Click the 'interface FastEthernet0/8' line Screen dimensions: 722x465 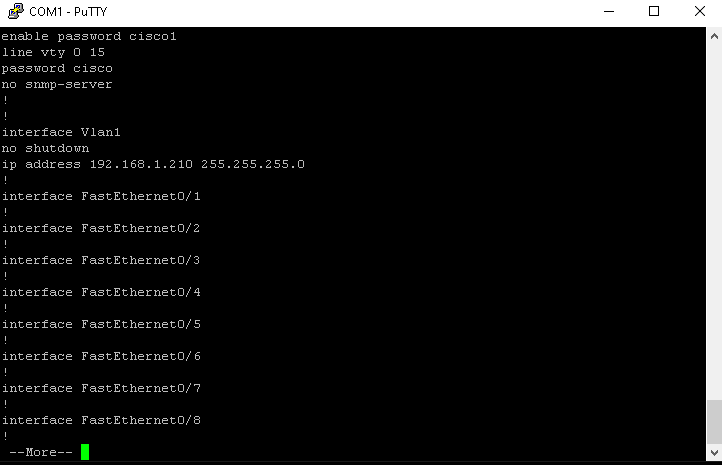click(x=101, y=420)
